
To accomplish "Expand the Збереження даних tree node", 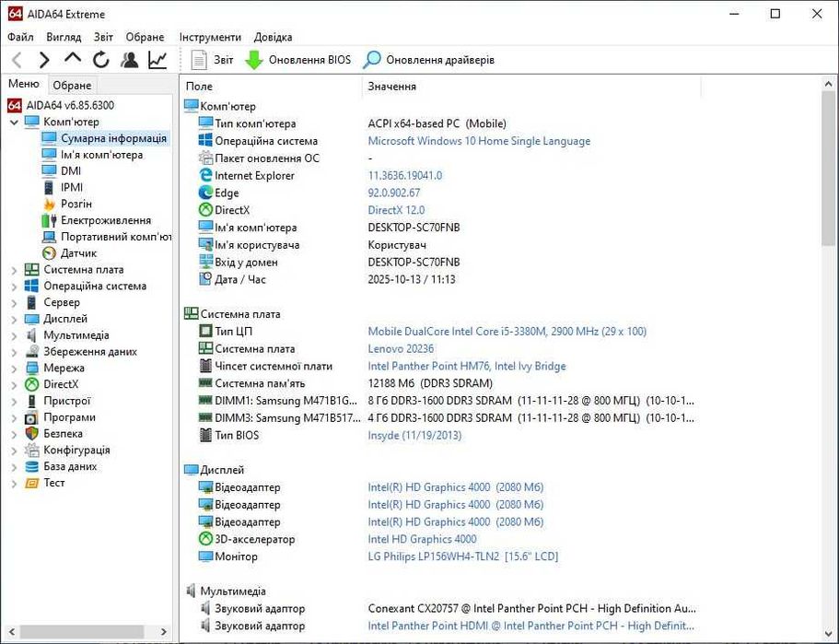I will pos(15,352).
